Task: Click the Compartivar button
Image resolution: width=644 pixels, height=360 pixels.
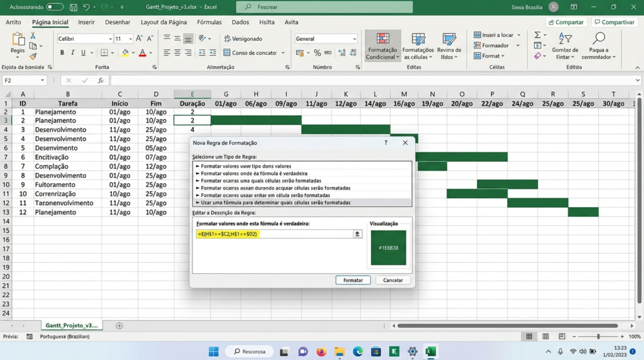Action: (614, 22)
